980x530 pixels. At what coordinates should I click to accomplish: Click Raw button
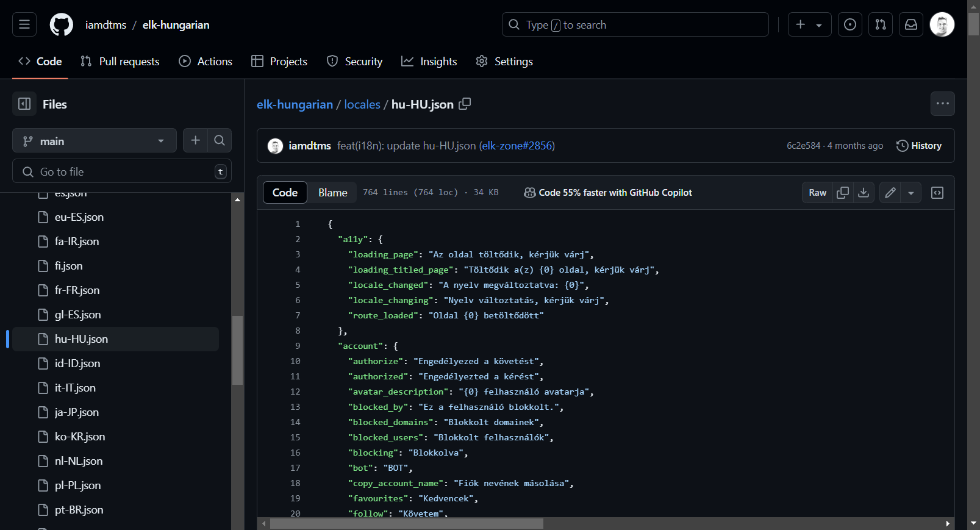(x=818, y=193)
